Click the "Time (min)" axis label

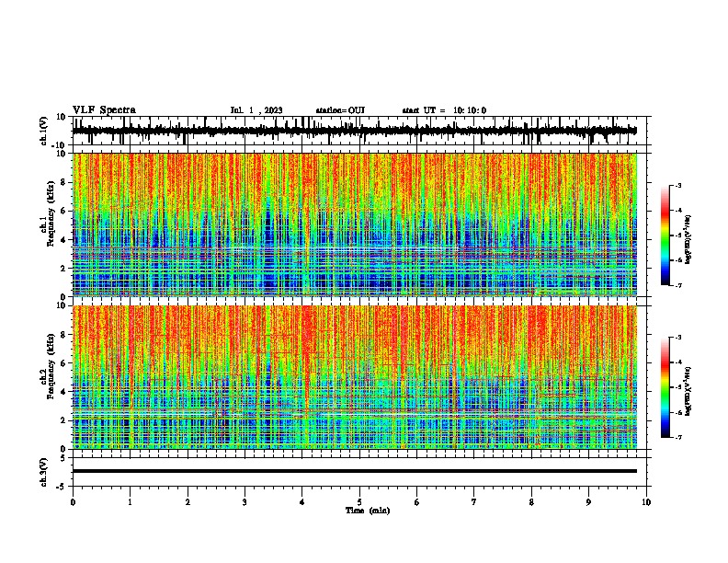pyautogui.click(x=368, y=511)
